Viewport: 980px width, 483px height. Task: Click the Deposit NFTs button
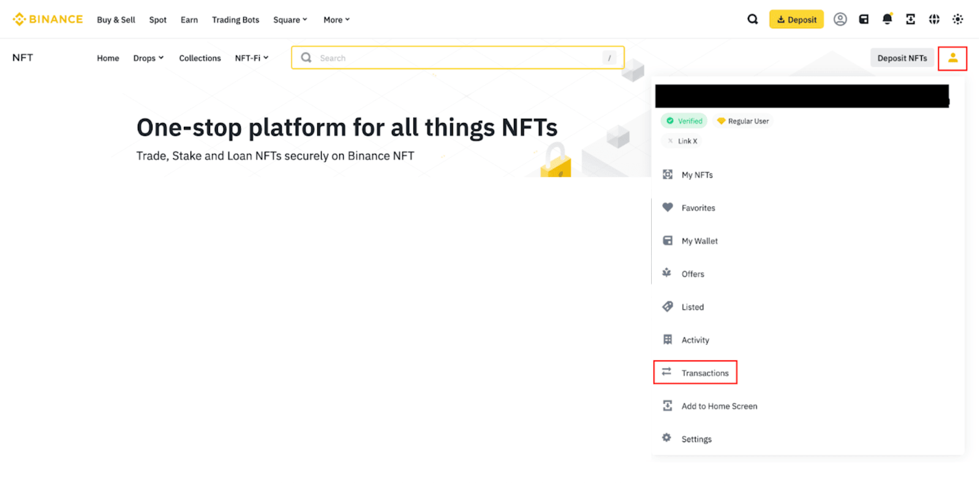[x=902, y=58]
